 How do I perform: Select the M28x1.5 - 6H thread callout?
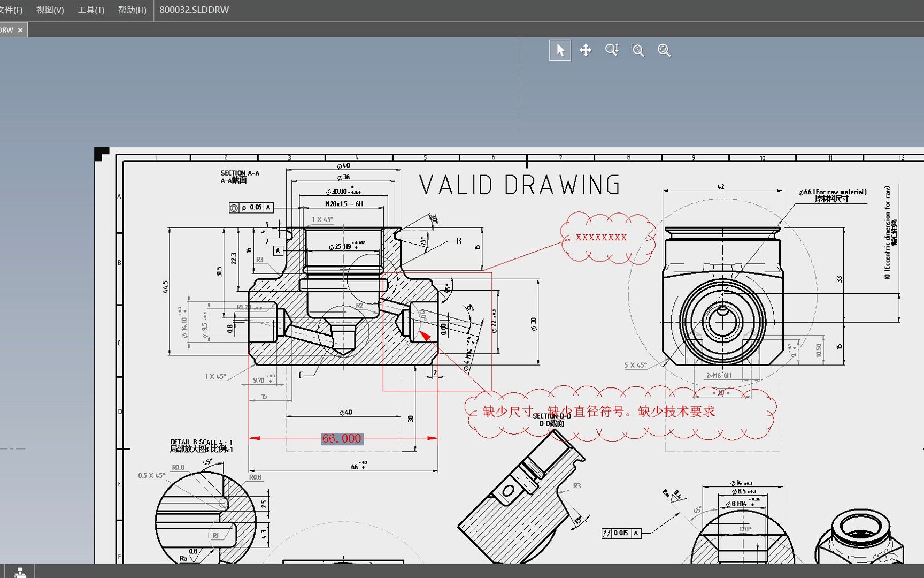344,204
